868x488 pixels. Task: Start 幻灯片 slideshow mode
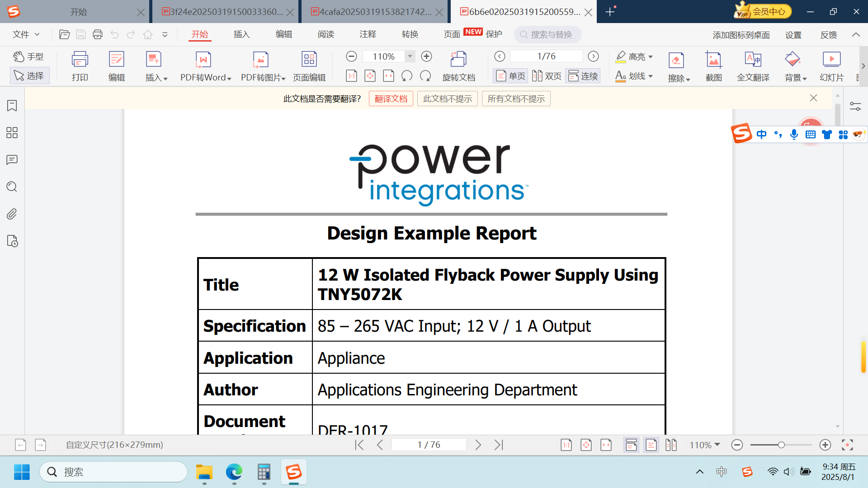(831, 66)
